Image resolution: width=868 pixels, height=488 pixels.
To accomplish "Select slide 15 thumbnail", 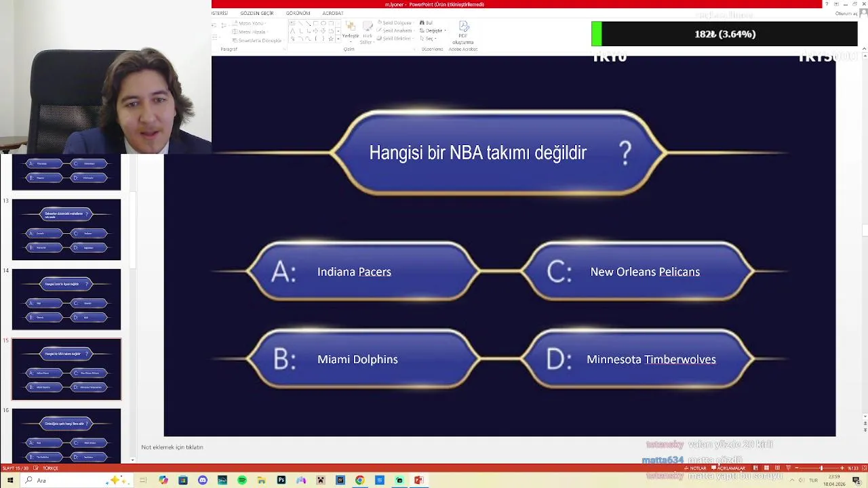I will 66,369.
